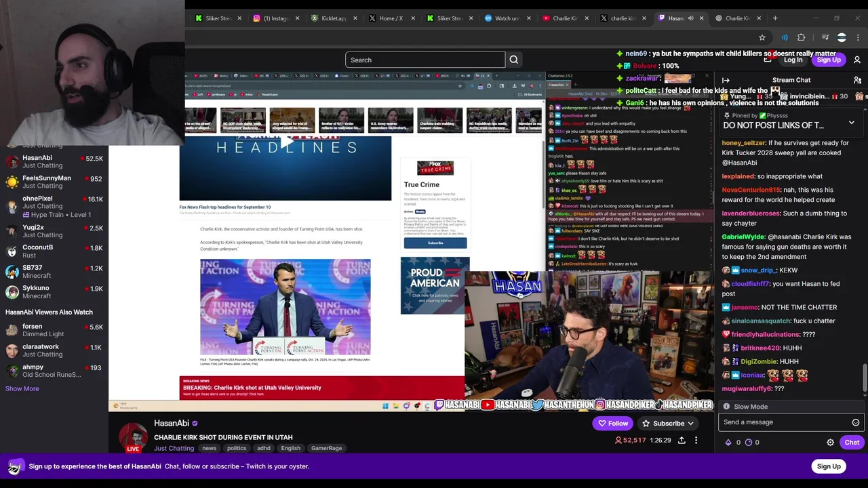Viewport: 868px width, 488px height.
Task: Open chat settings gear icon
Action: (830, 443)
